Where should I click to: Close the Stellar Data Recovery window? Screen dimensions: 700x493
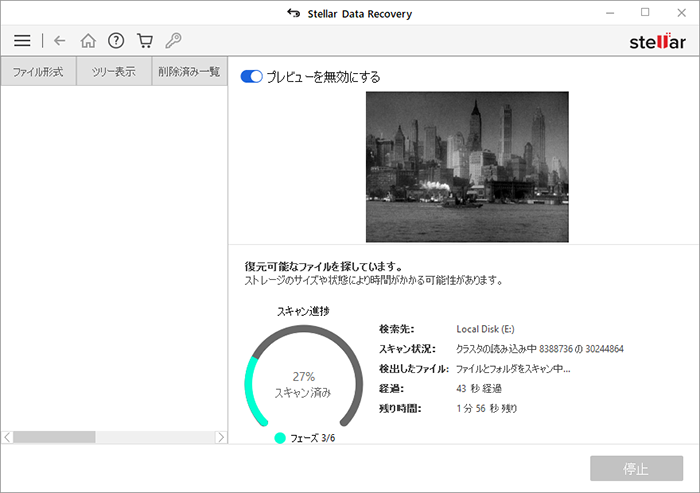point(681,13)
